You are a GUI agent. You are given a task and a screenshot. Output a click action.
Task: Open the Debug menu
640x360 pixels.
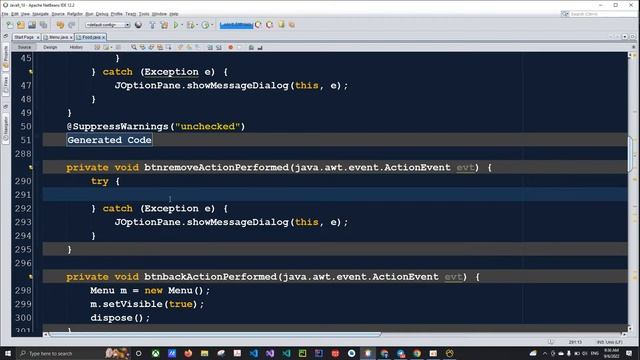point(102,14)
